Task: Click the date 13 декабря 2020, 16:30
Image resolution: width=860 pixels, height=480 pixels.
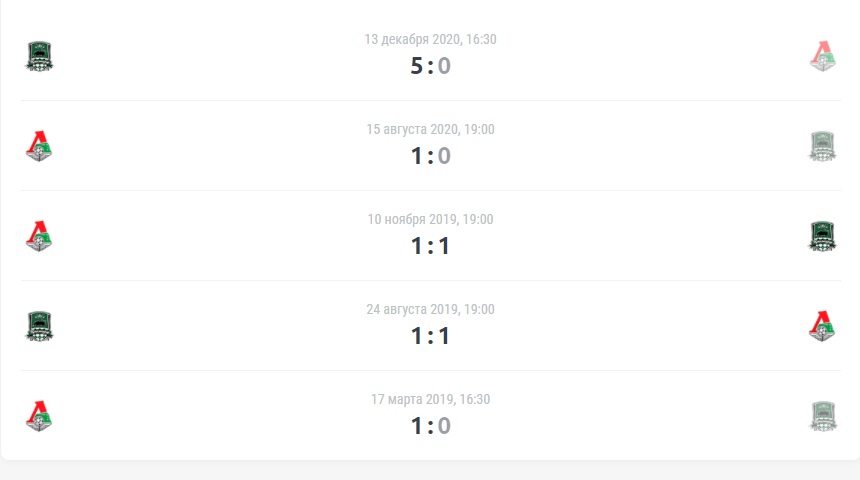Action: (x=431, y=39)
